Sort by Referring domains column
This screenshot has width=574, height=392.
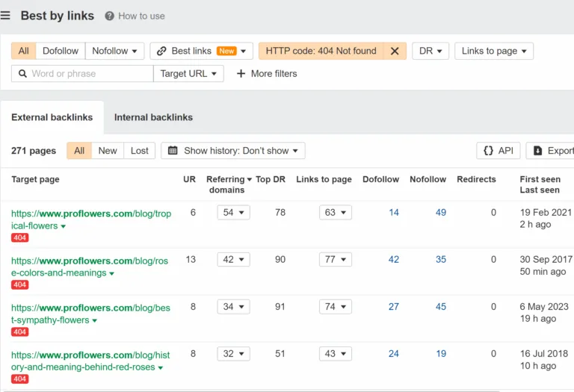coord(229,184)
